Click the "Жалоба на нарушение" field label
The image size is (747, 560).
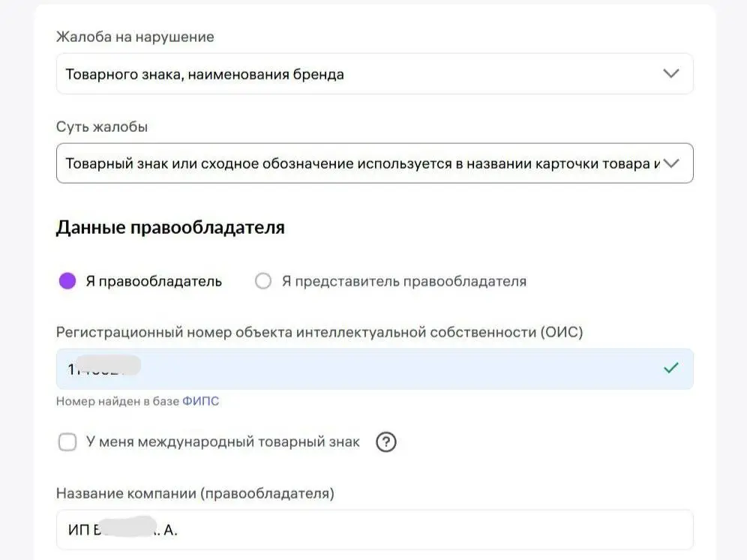135,37
